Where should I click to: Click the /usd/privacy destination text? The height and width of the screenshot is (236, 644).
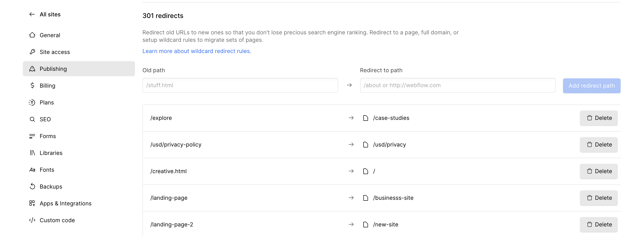pos(389,144)
